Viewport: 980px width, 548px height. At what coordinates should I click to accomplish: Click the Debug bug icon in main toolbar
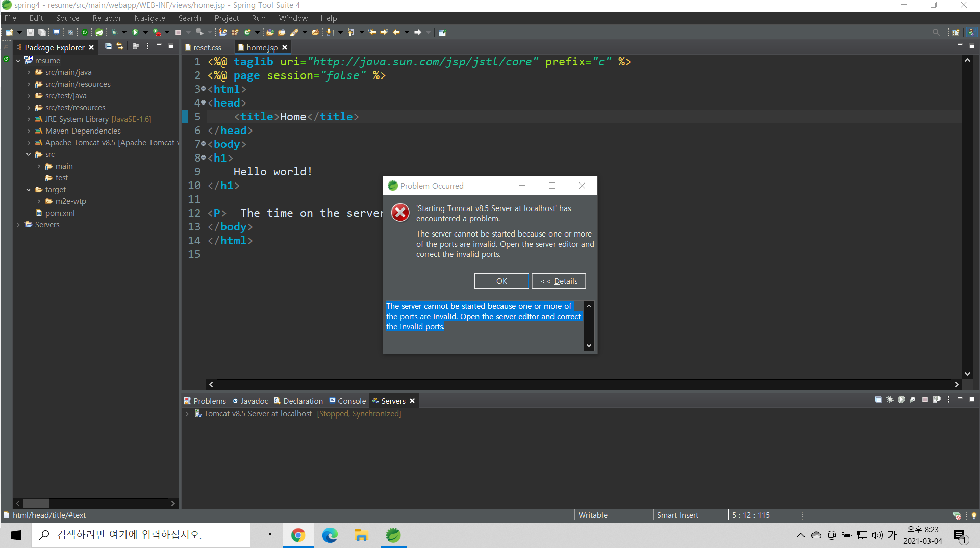pyautogui.click(x=114, y=32)
